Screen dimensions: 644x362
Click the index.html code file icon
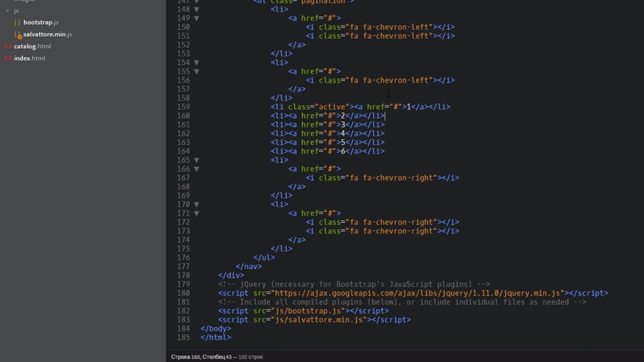tap(8, 58)
